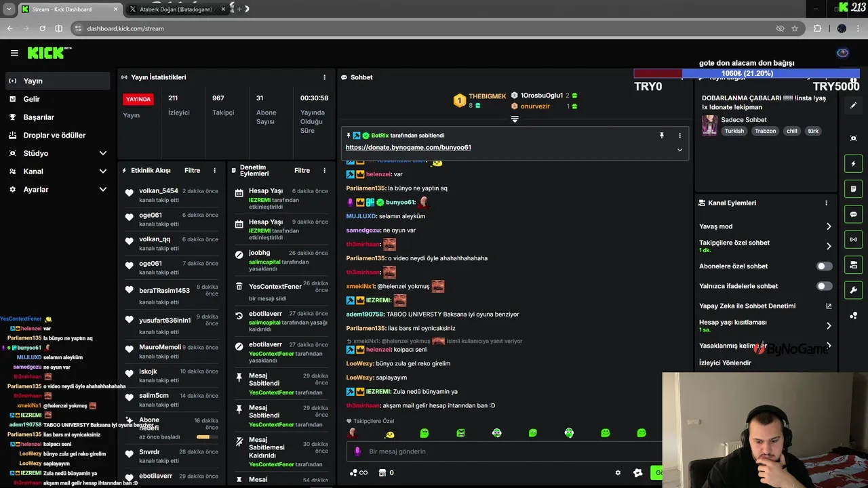Toggle the wrench panel icon
This screenshot has width=868, height=488.
[x=853, y=290]
